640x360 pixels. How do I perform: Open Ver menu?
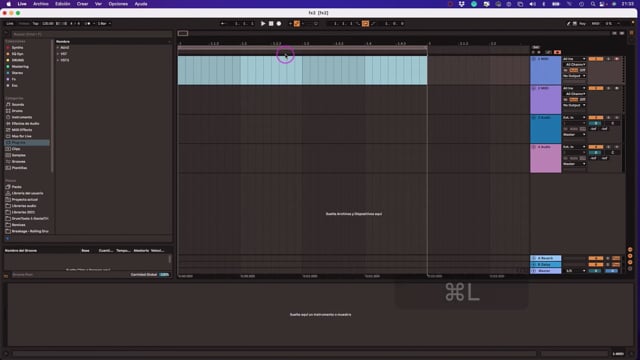(98, 4)
